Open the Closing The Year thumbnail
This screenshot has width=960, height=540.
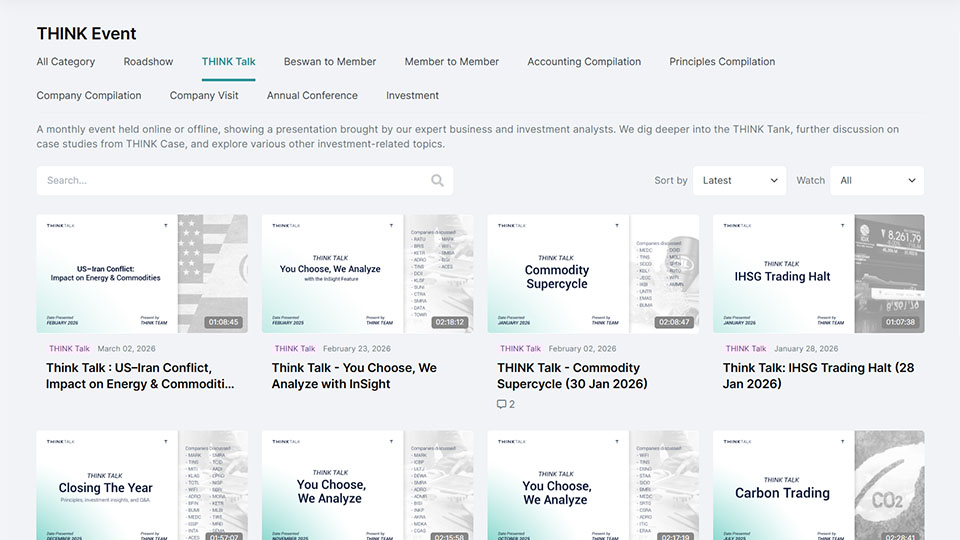(x=142, y=487)
